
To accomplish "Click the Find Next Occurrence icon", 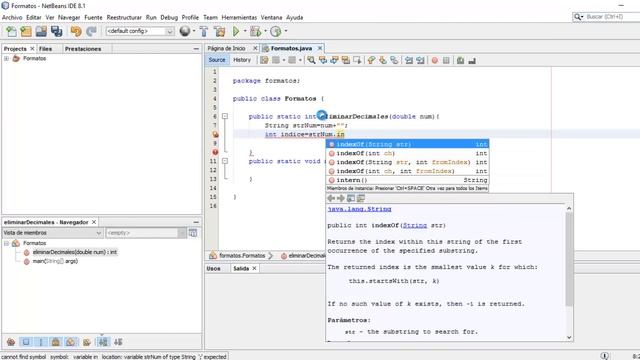I will [x=334, y=60].
